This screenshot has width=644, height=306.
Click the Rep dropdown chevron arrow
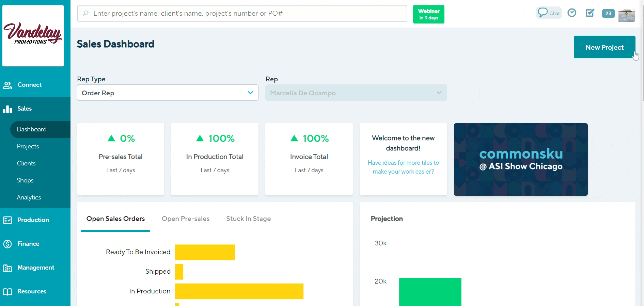tap(439, 93)
